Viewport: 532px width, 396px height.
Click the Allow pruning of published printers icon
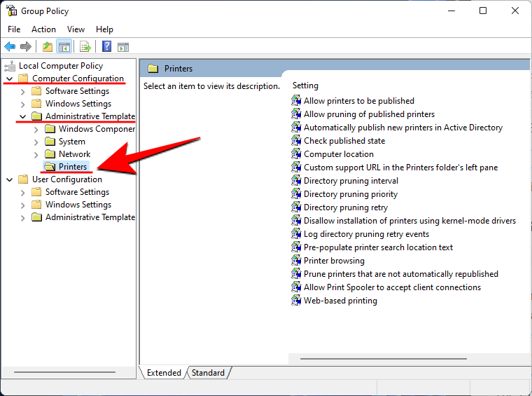296,114
